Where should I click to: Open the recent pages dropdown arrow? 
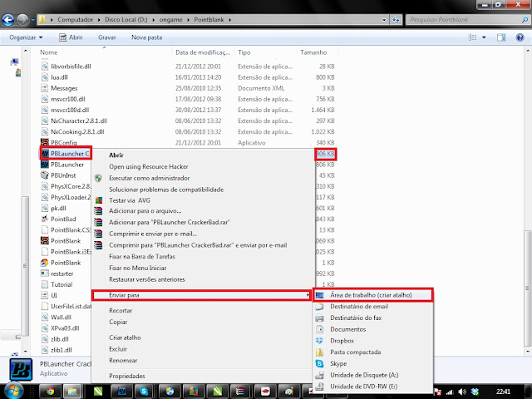(x=33, y=20)
